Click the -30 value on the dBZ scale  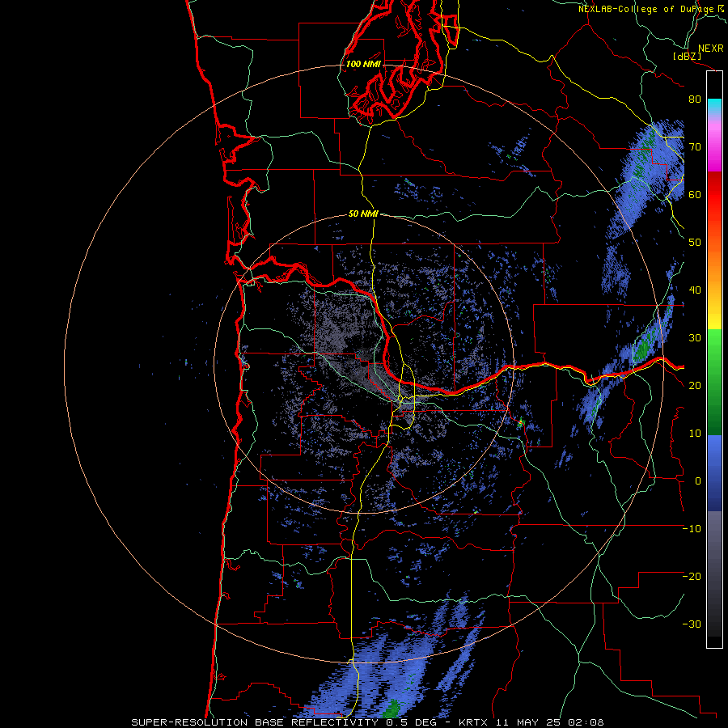tap(692, 624)
